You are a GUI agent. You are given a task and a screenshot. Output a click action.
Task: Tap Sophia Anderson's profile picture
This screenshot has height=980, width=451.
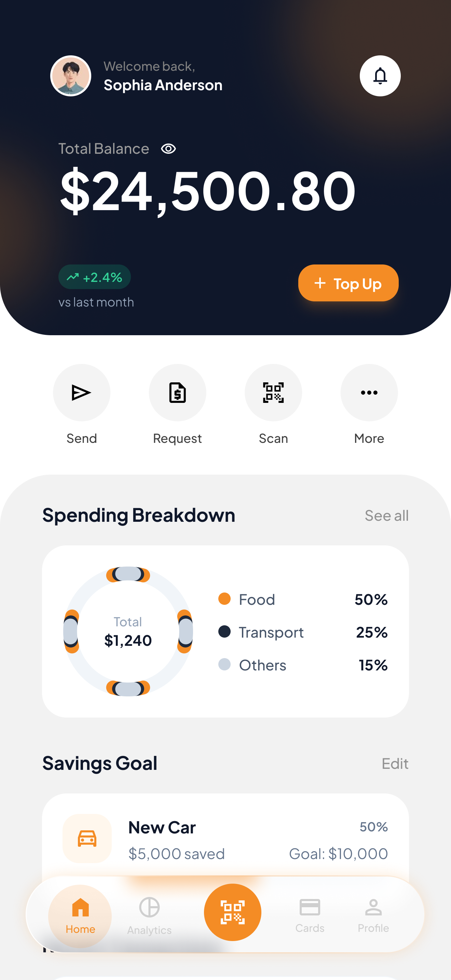(x=71, y=76)
